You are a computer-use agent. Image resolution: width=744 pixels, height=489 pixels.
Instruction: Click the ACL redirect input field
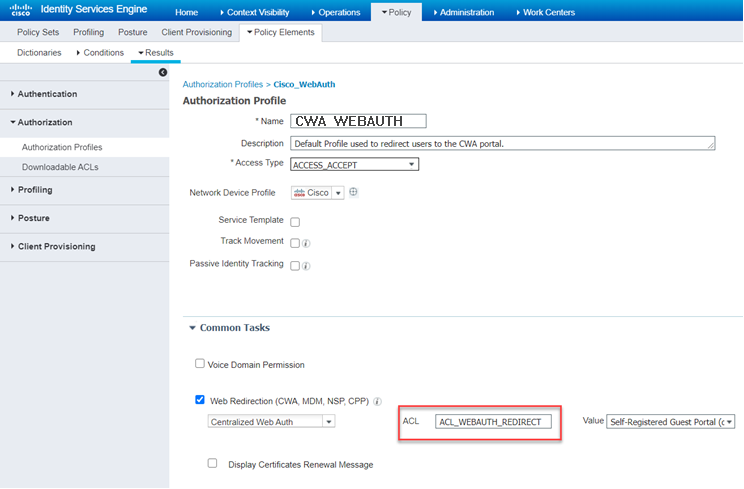(493, 422)
